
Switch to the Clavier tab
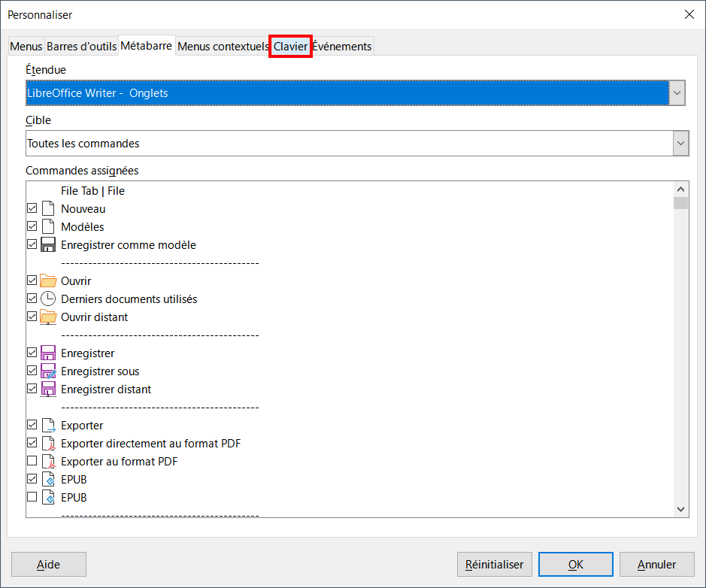tap(290, 47)
